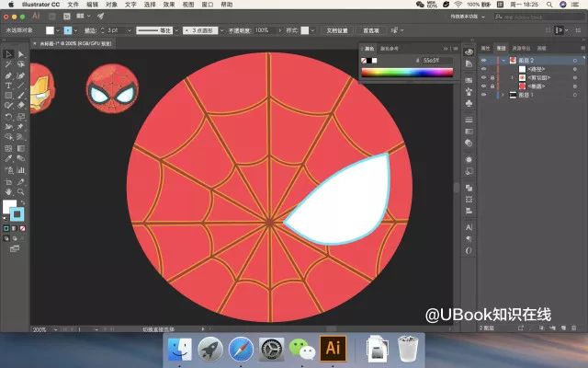The width and height of the screenshot is (588, 368).
Task: Open the 对象 menu
Action: click(111, 5)
